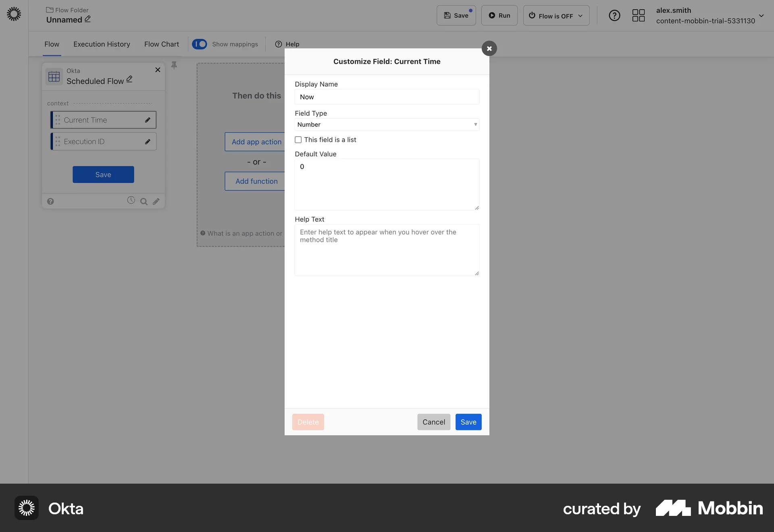
Task: Click Cancel in the Customize Field dialog
Action: 433,422
